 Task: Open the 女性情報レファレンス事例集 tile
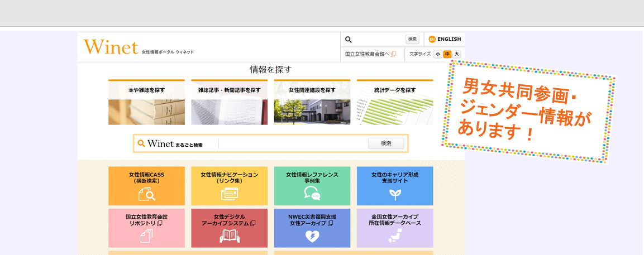[x=312, y=186]
